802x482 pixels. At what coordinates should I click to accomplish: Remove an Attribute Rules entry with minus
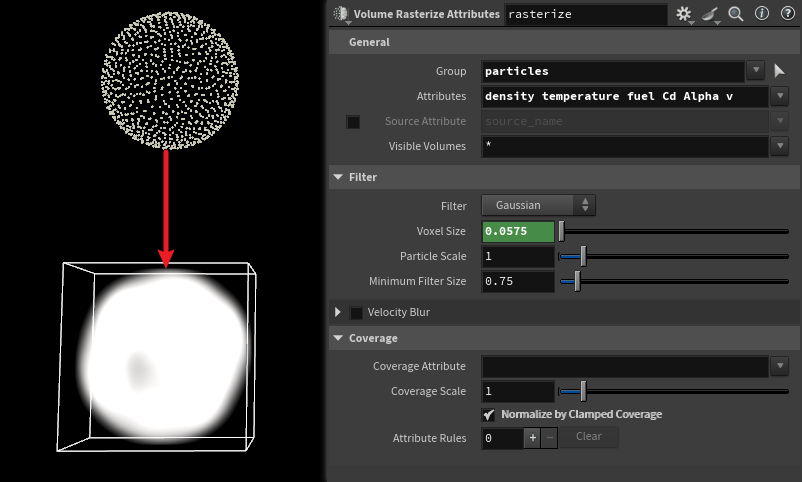[x=549, y=437]
